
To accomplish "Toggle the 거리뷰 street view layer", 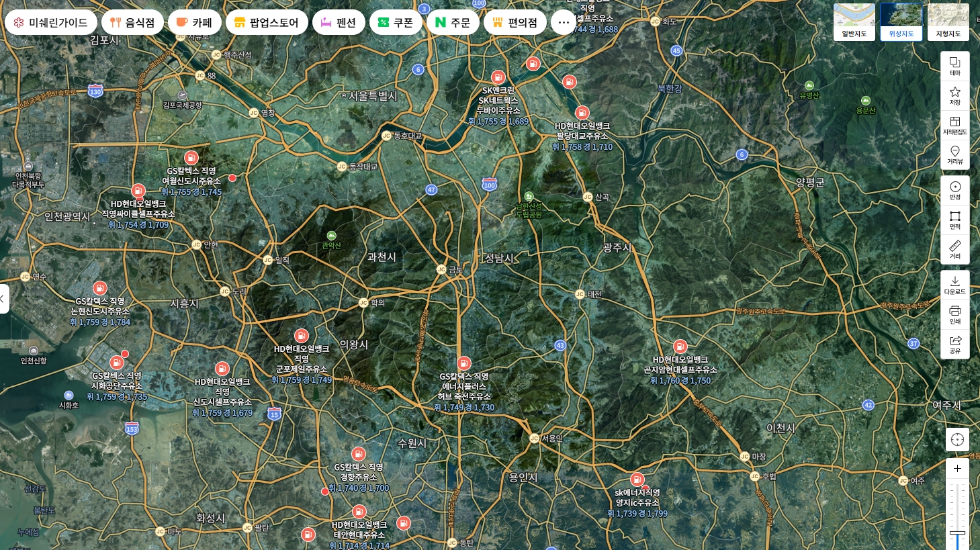I will click(955, 155).
